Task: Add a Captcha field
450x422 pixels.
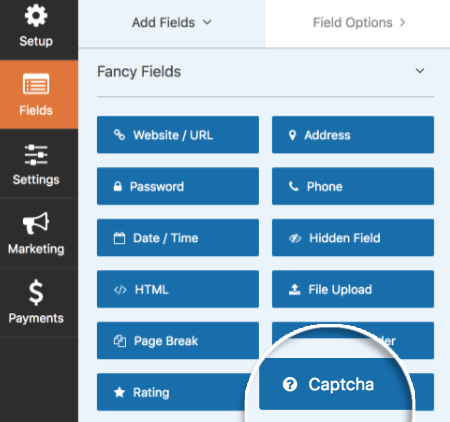Action: 335,384
